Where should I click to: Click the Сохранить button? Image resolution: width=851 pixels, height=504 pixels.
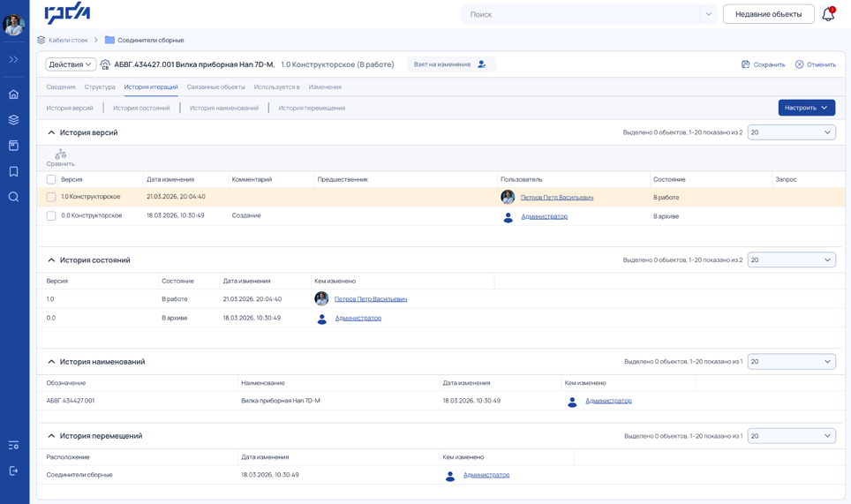pos(764,64)
